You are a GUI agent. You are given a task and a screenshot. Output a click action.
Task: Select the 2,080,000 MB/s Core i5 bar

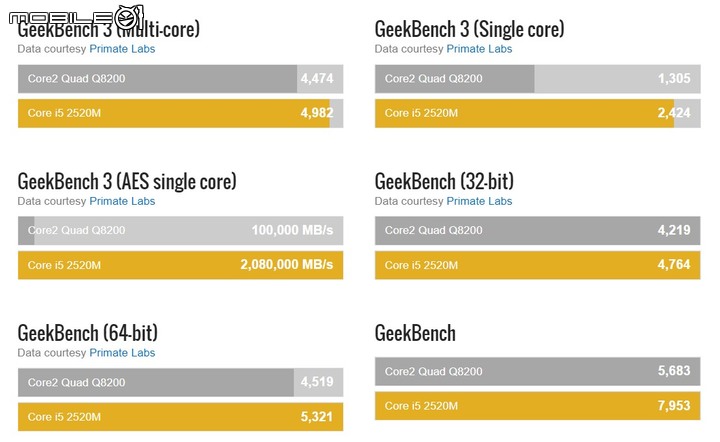(180, 265)
